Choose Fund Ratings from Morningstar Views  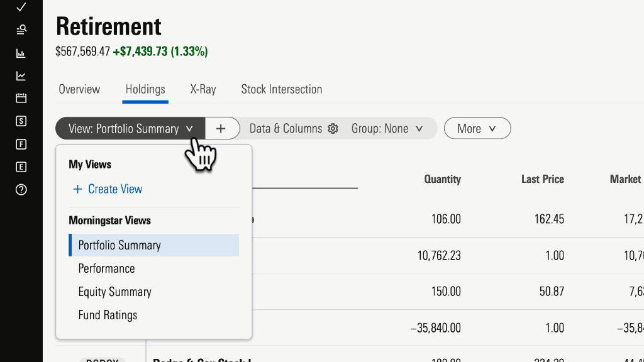click(108, 315)
